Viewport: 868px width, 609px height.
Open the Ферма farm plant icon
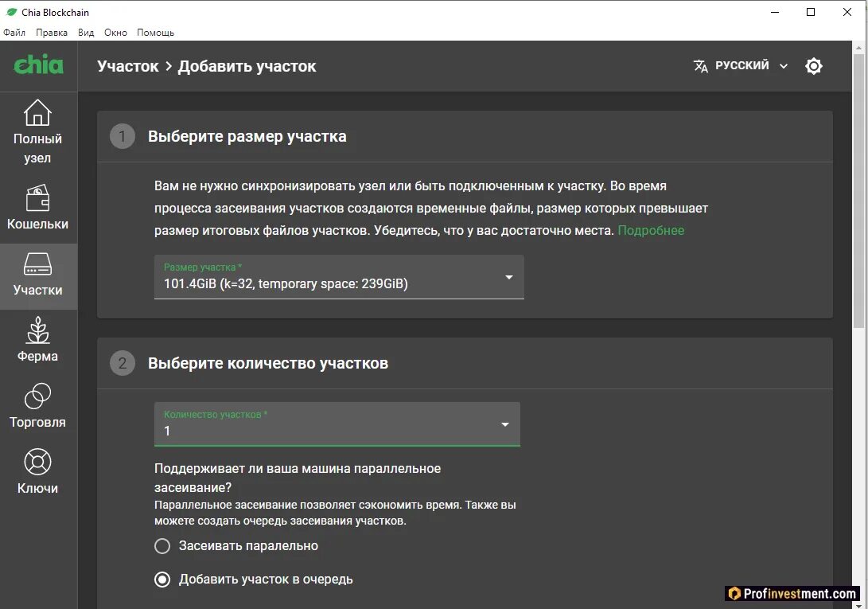(37, 330)
